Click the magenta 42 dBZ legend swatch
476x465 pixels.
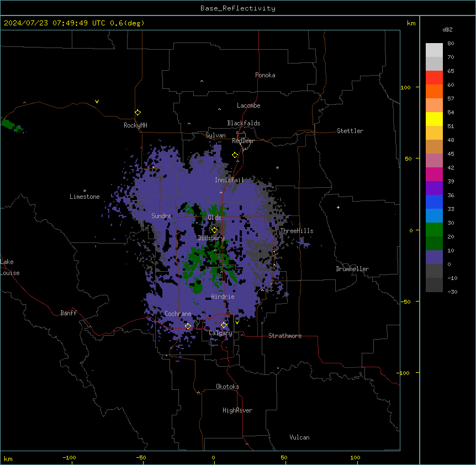[434, 174]
